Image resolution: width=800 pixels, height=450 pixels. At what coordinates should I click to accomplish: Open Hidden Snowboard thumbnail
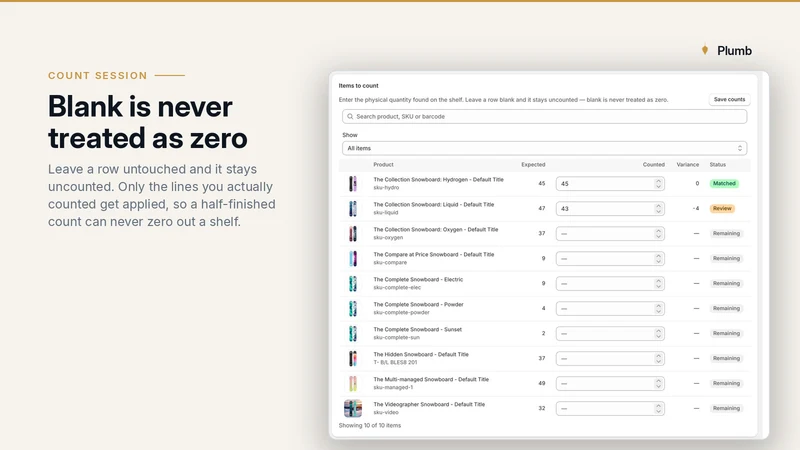click(x=353, y=359)
